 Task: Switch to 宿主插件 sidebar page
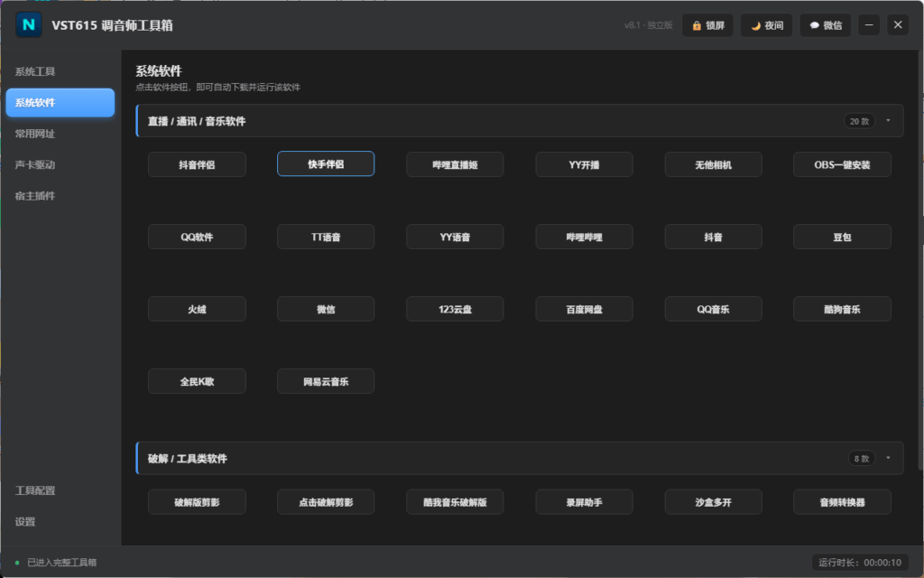coord(60,196)
